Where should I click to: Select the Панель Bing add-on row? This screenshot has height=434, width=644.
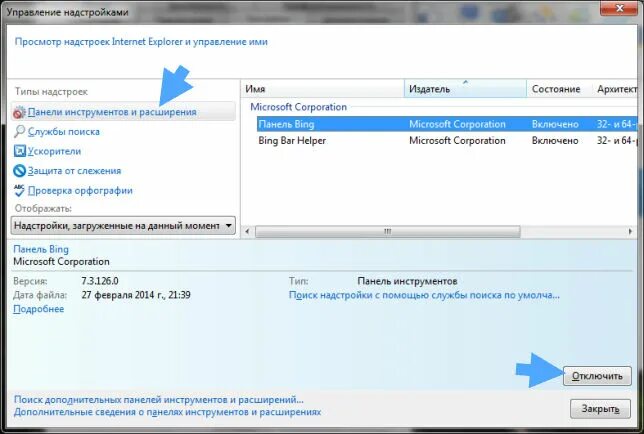pyautogui.click(x=447, y=124)
